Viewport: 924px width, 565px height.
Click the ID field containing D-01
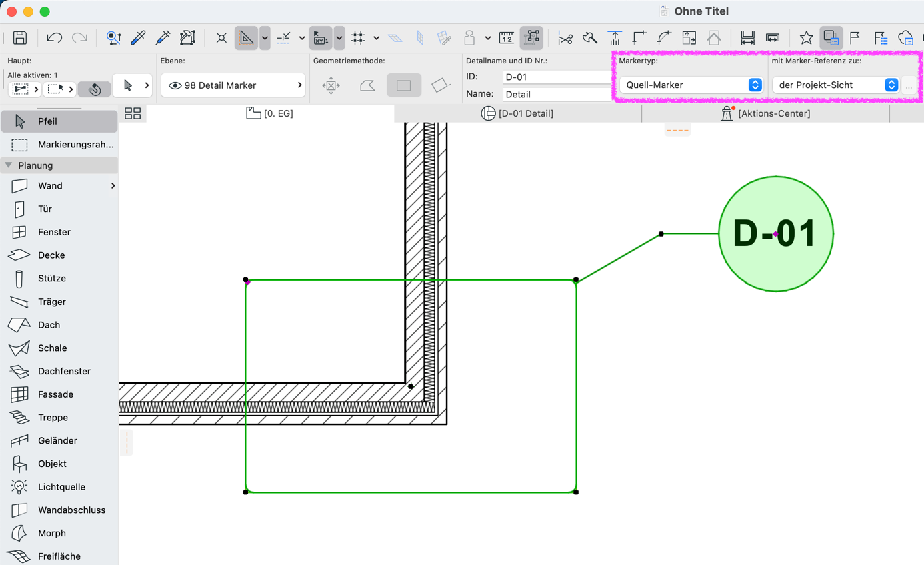[557, 77]
